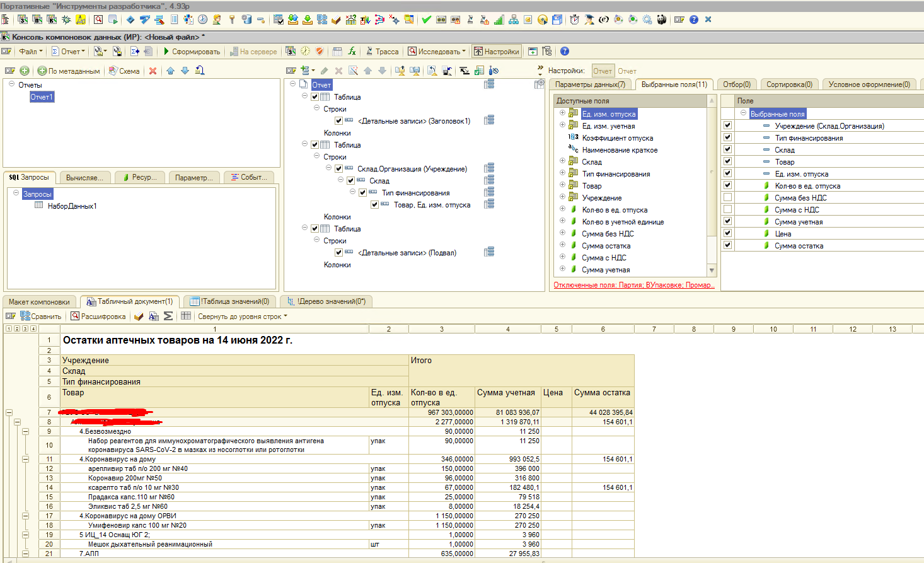This screenshot has width=924, height=563.
Task: Enable the Сумма с НДС field checkbox
Action: click(727, 209)
